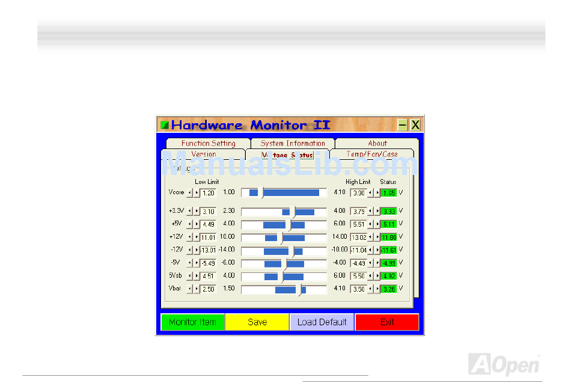Decrease the -12V low limit with left arrow
This screenshot has width=571, height=392.
coord(190,250)
